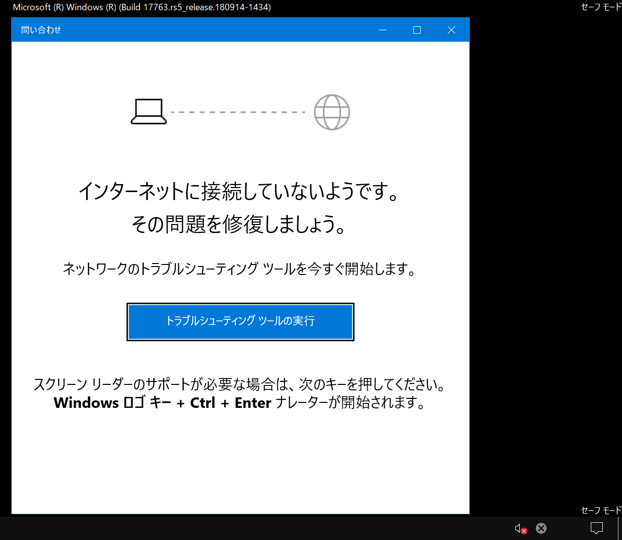Click the Windows ロゴ キー + Ctrl + Enter text
The image size is (622, 540).
[x=163, y=403]
